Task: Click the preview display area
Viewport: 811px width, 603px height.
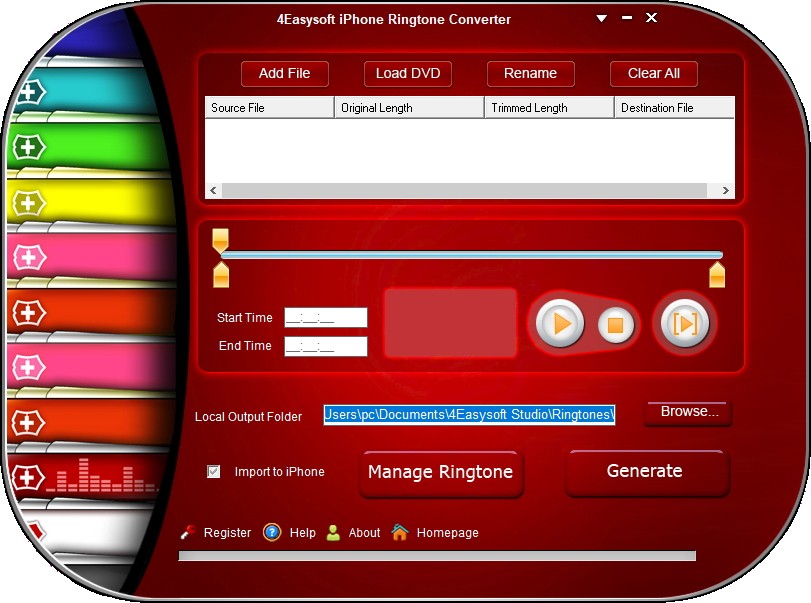Action: pos(450,323)
